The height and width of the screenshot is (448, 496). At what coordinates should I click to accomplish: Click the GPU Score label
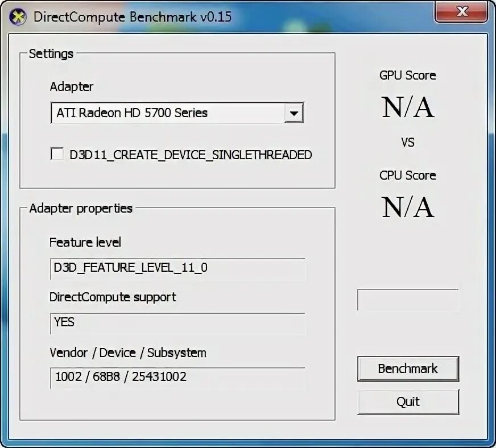408,75
